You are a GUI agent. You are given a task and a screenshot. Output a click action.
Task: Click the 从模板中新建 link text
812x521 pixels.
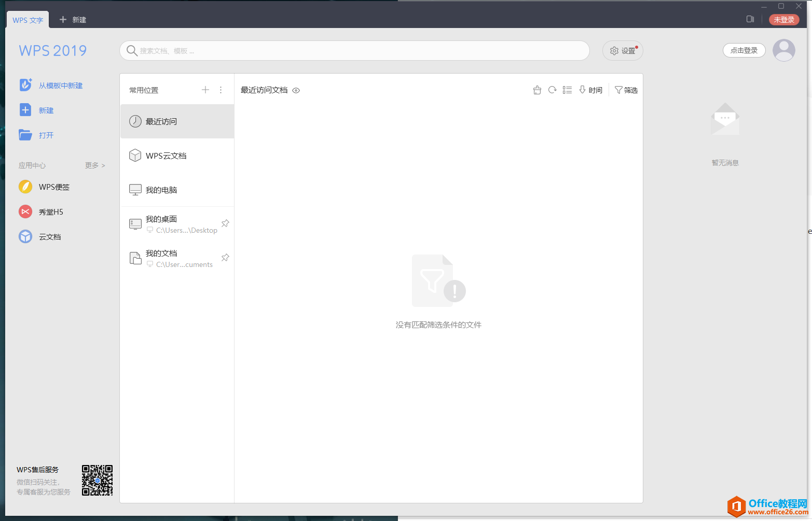pyautogui.click(x=61, y=86)
